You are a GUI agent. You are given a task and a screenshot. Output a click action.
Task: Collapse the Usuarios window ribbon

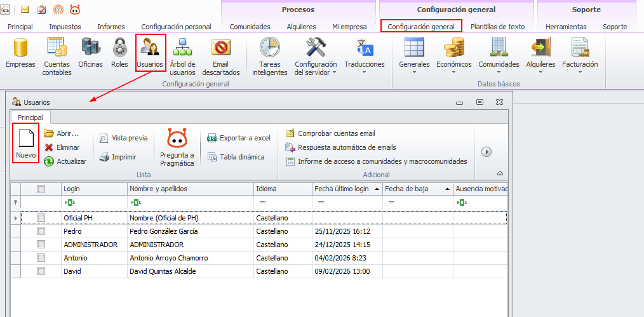500,173
